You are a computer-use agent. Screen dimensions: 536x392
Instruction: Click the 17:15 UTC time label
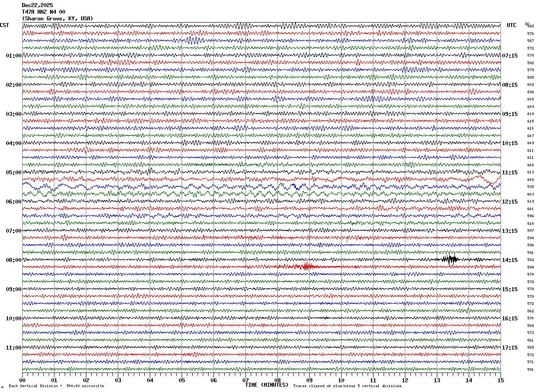510,348
